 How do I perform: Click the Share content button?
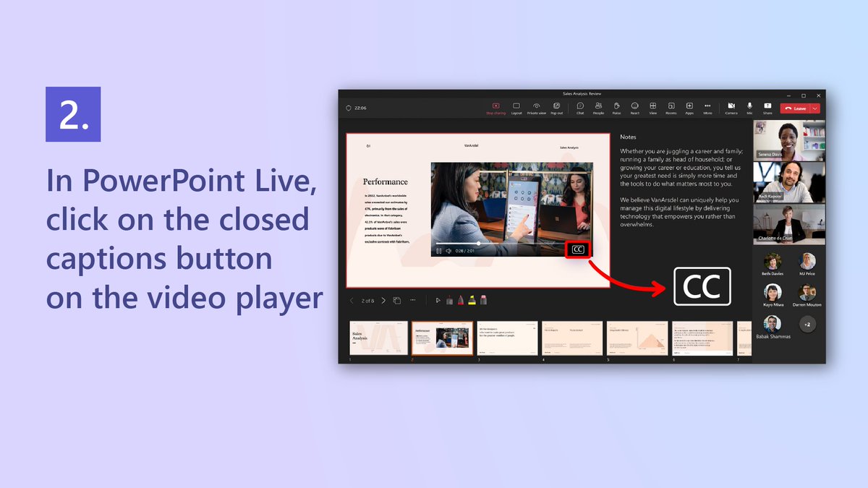point(767,108)
